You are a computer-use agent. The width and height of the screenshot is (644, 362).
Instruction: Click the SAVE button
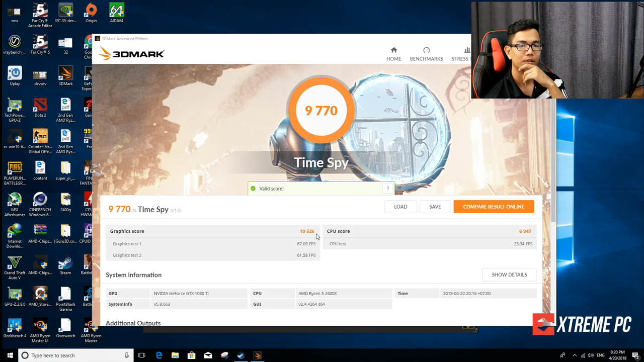click(435, 207)
